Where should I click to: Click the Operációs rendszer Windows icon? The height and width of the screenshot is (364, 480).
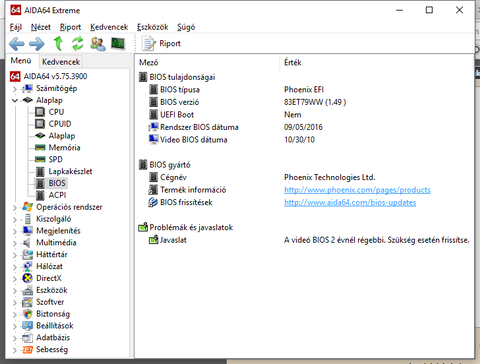[27, 207]
